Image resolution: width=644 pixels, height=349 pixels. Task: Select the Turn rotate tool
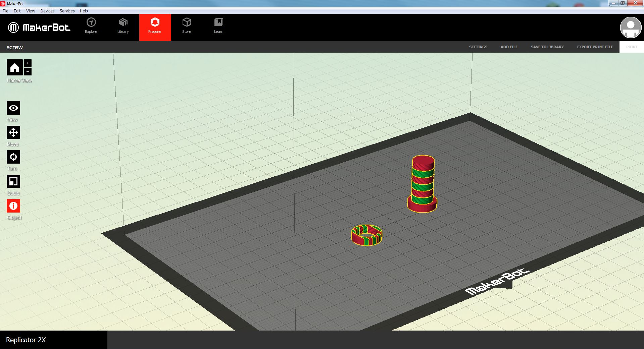coord(13,157)
